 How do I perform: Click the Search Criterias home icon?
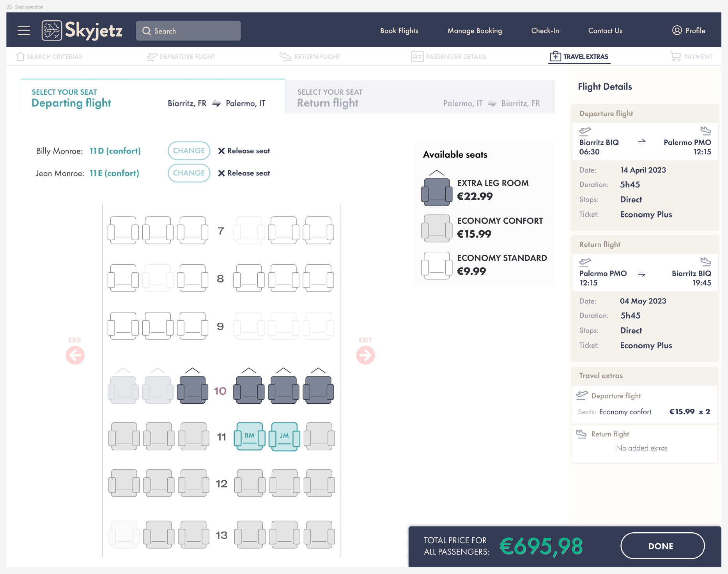[20, 57]
